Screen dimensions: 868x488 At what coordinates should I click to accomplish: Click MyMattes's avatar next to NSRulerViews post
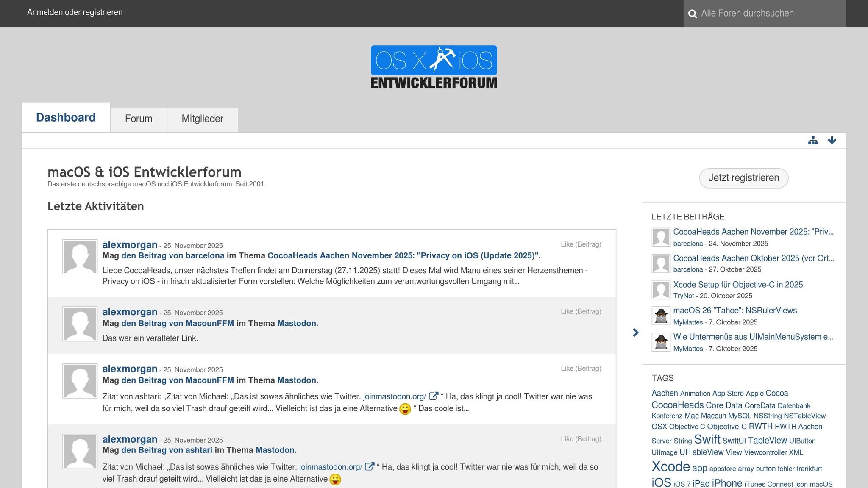click(x=661, y=316)
